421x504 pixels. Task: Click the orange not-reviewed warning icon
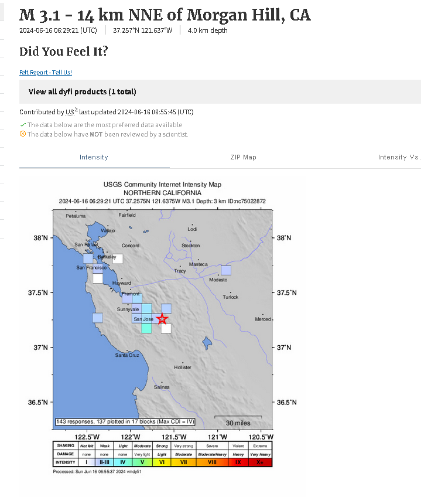pyautogui.click(x=23, y=134)
